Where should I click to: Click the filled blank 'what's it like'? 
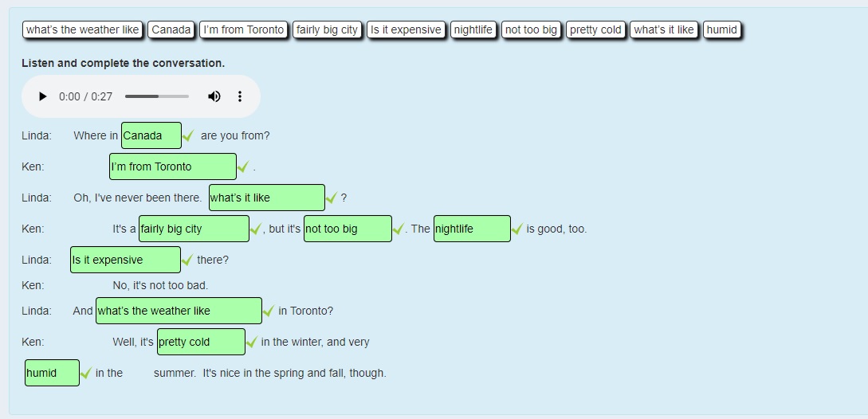click(266, 198)
